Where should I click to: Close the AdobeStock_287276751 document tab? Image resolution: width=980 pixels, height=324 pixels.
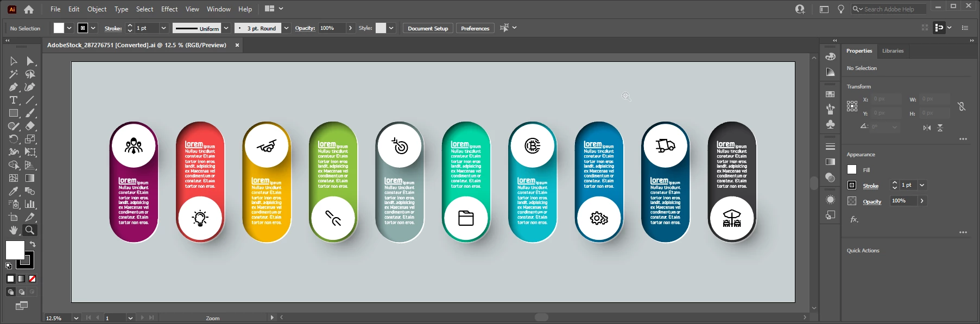tap(237, 45)
